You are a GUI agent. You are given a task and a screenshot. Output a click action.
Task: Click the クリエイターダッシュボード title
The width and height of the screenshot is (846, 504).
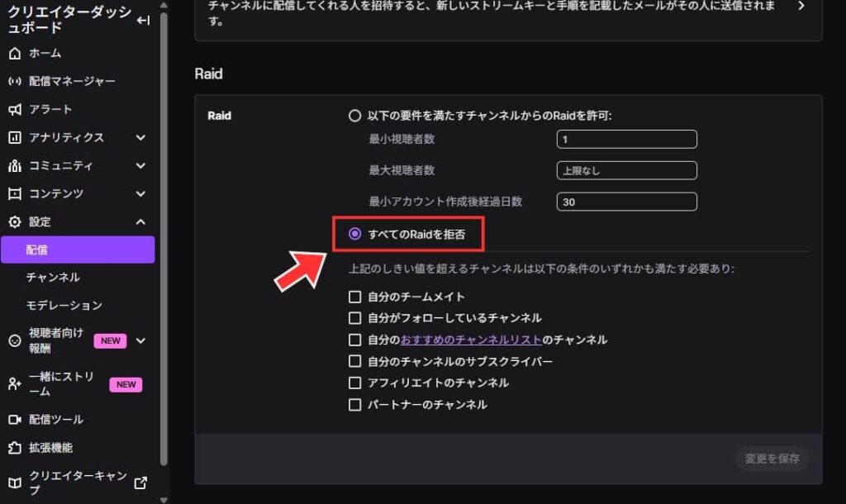point(69,20)
